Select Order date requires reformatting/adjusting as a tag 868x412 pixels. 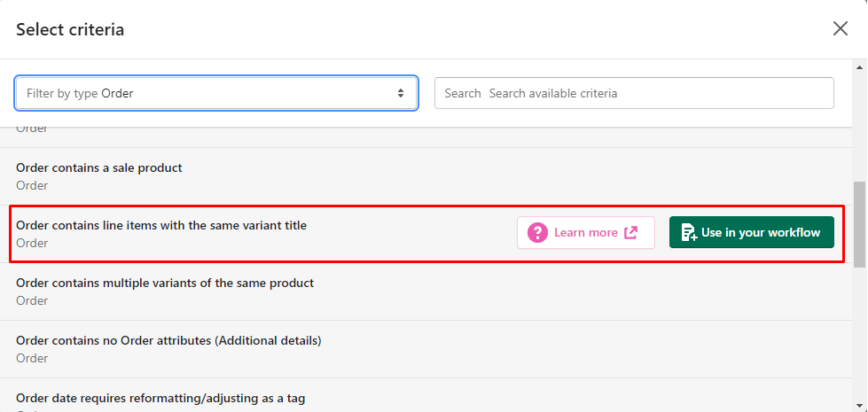pyautogui.click(x=426, y=395)
